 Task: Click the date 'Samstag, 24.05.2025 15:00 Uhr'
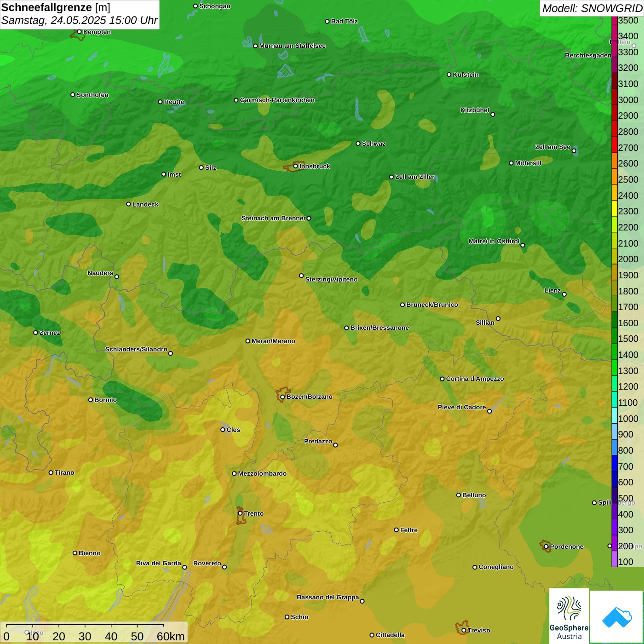pos(80,21)
